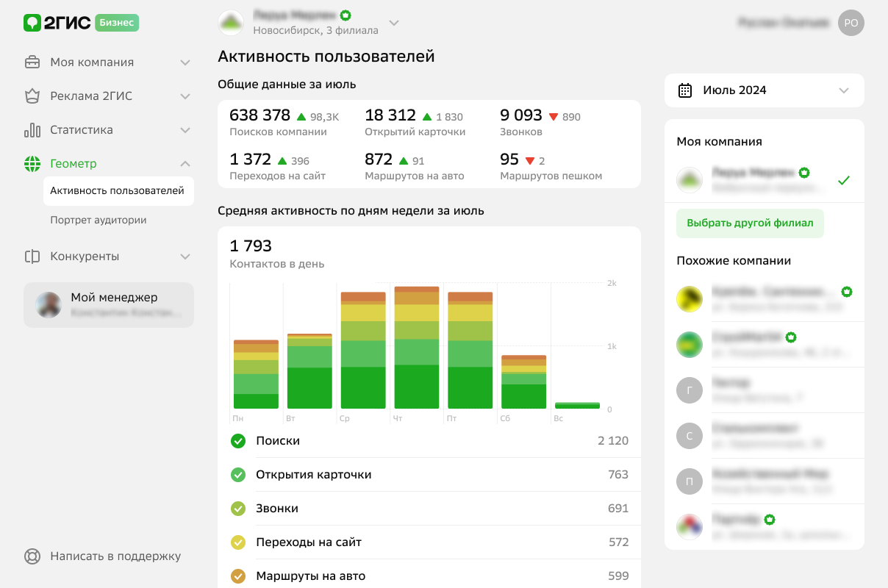Open the 2ГИС Бизнес logo
Viewport: 888px width, 588px height.
point(81,23)
